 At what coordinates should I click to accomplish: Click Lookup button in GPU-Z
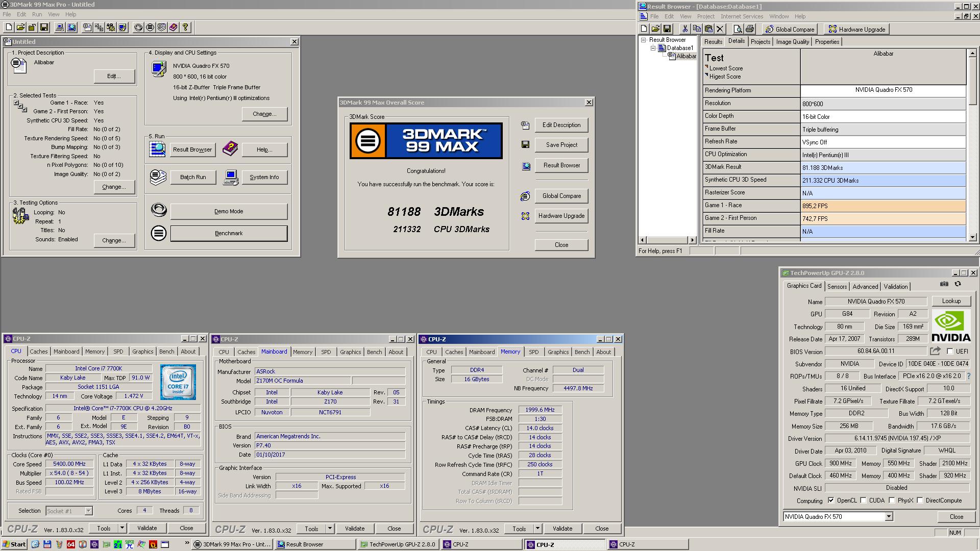(x=951, y=301)
